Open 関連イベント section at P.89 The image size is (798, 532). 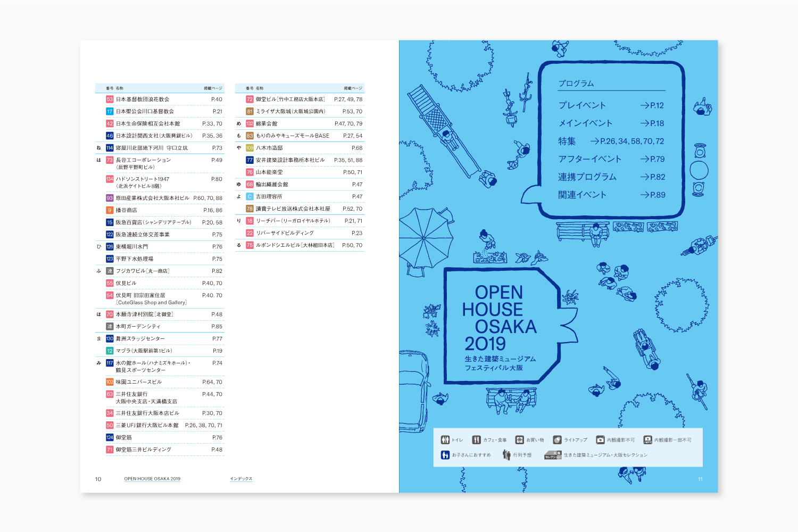611,195
